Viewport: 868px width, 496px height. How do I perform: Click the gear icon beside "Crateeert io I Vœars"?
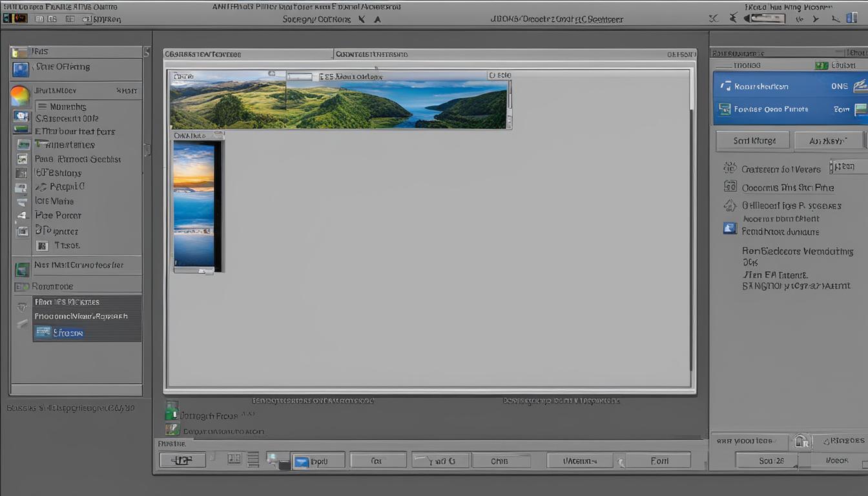tap(730, 168)
